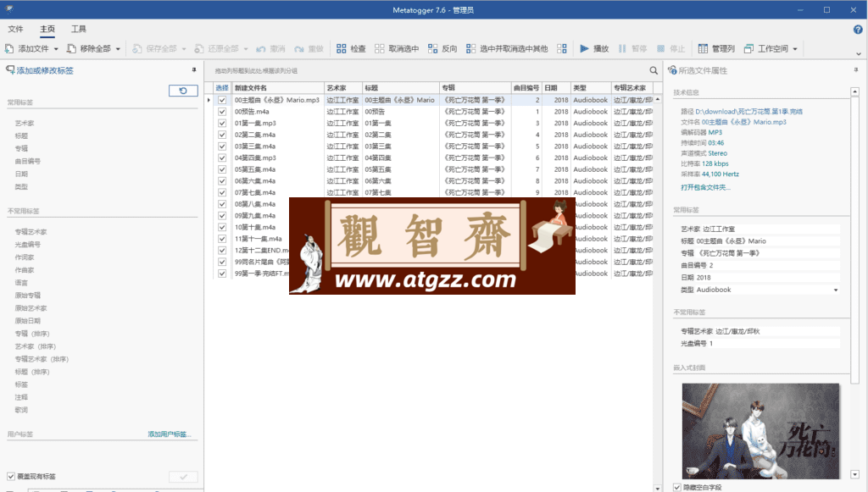Open the 文件 menu
The width and height of the screenshot is (868, 492).
point(15,29)
